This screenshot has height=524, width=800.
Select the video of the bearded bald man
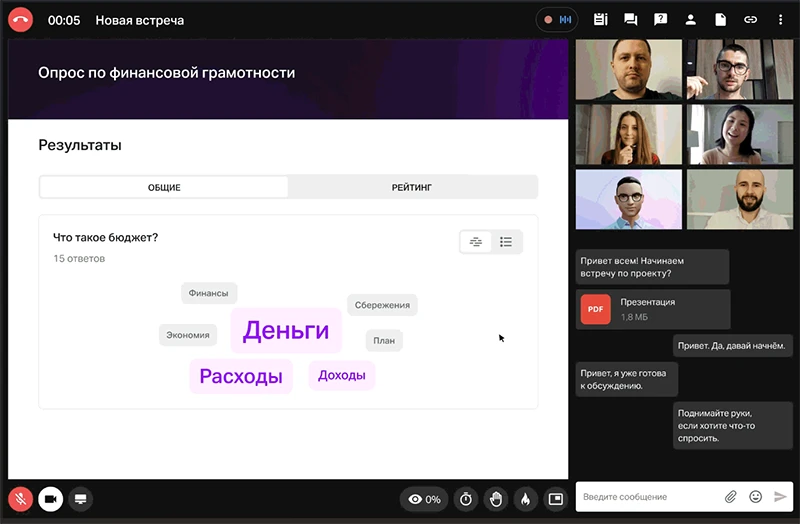pyautogui.click(x=740, y=199)
